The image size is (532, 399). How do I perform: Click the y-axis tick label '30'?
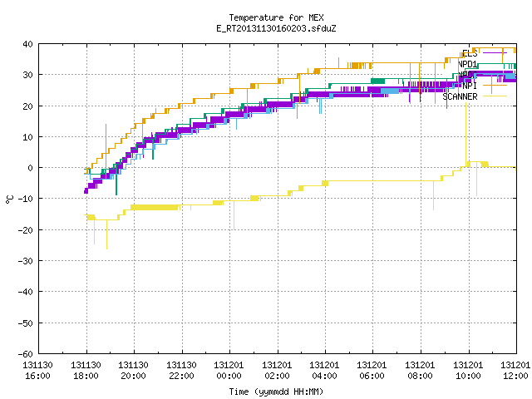point(27,75)
